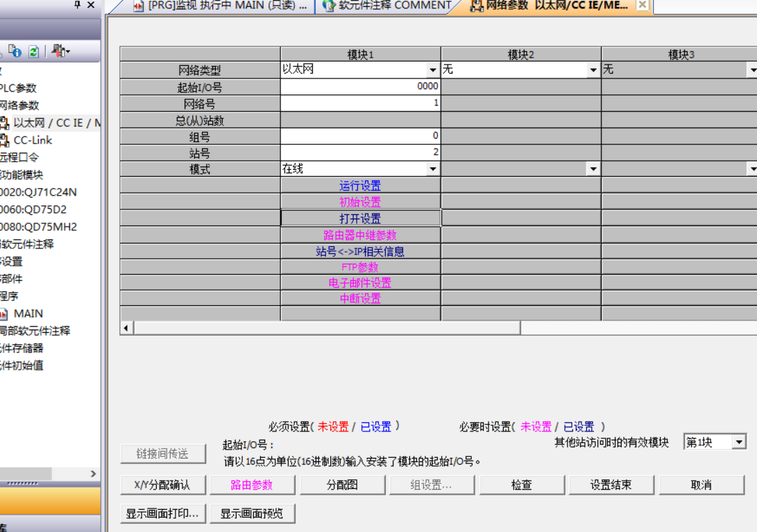This screenshot has width=757, height=532.
Task: Open network type dropdown for Module 1
Action: click(433, 70)
